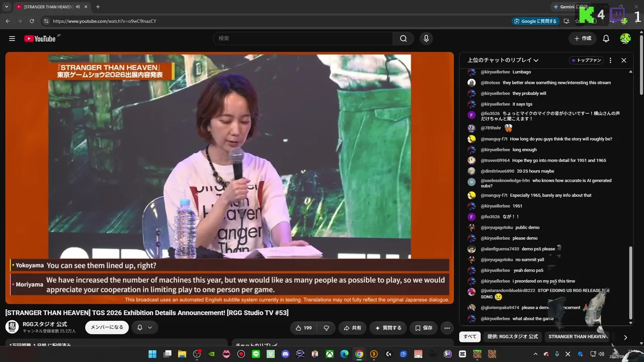Viewport: 644px width, 362px height.
Task: Click @uselessknowledge-h9n message about AI subs
Action: pos(546,183)
